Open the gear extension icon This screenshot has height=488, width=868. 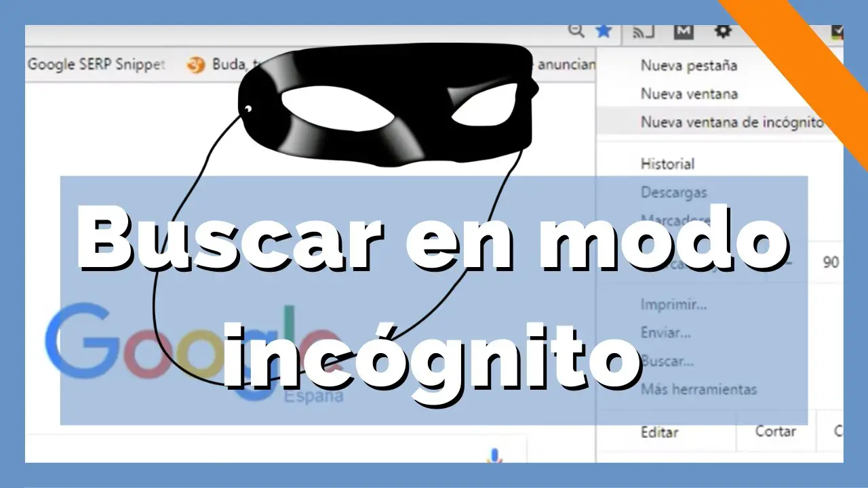click(723, 31)
